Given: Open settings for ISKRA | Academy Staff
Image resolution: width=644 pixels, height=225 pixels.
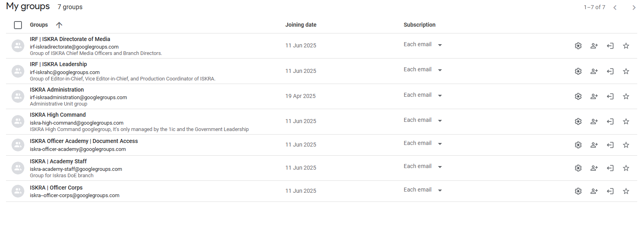Looking at the screenshot, I should pyautogui.click(x=578, y=168).
